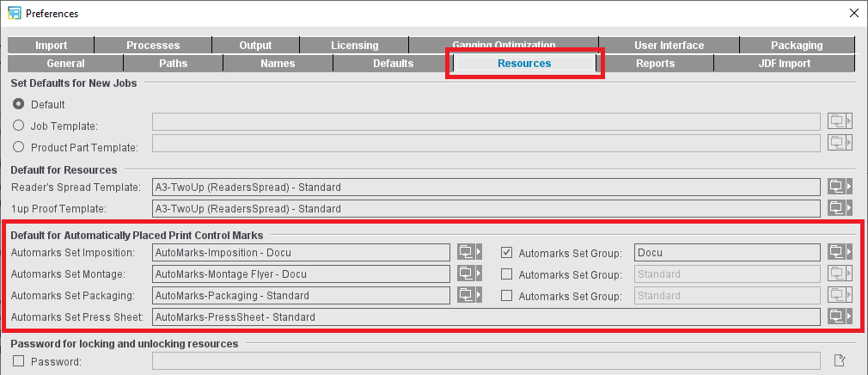Viewport: 868px width, 375px height.
Task: Browse resources for Automarks Set Packaging
Action: click(x=468, y=295)
